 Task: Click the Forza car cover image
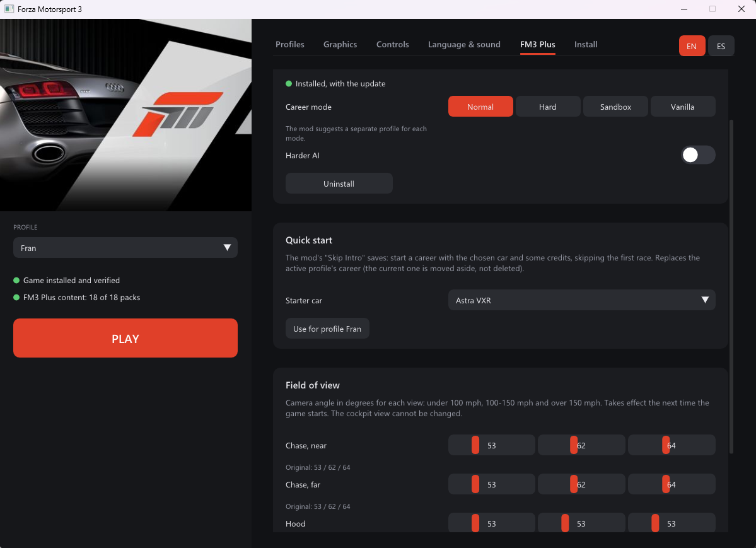[x=126, y=115]
